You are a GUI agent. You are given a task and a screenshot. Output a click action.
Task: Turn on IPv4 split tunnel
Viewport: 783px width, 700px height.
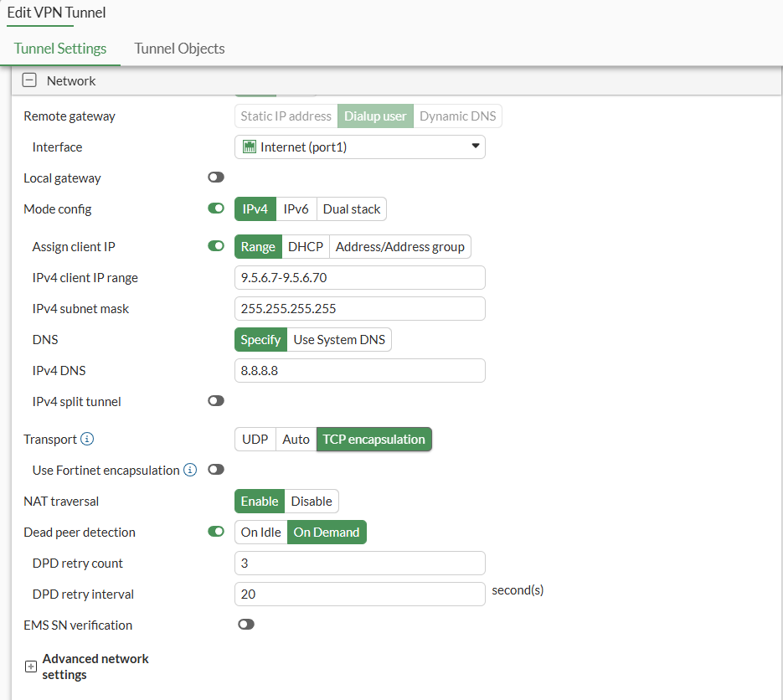point(216,400)
